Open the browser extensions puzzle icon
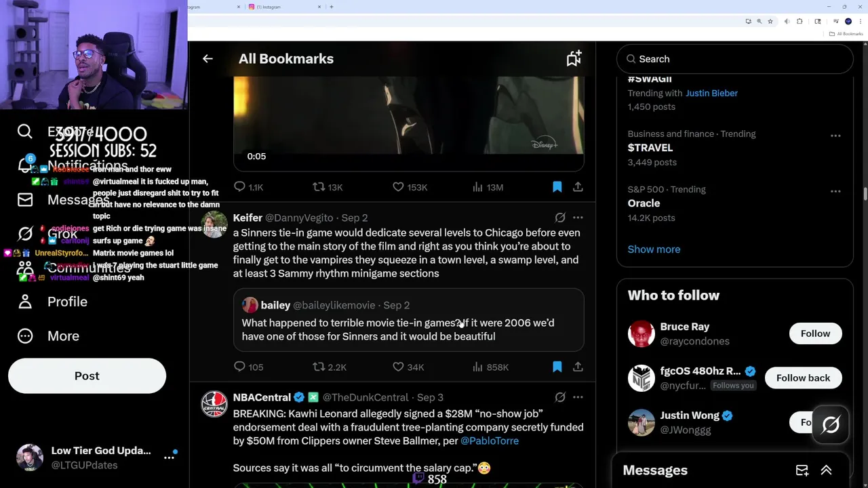868x488 pixels. (x=800, y=22)
